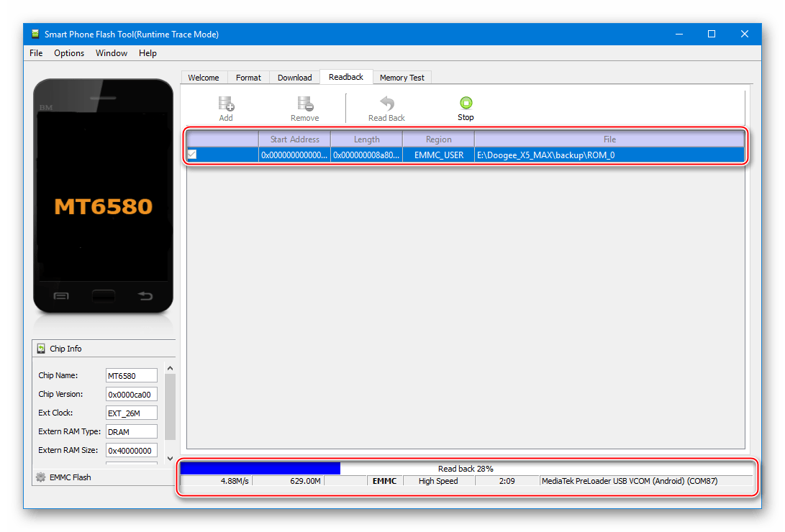The height and width of the screenshot is (532, 785).
Task: Open the Options menu
Action: tap(69, 53)
